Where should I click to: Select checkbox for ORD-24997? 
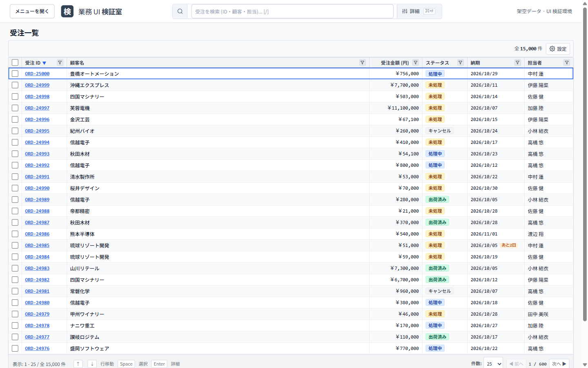(15, 108)
